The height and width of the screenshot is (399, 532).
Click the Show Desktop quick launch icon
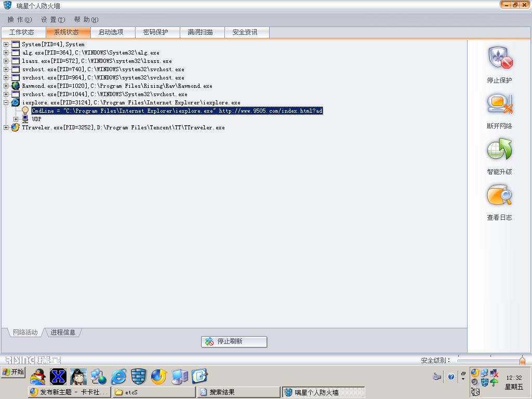(x=199, y=377)
